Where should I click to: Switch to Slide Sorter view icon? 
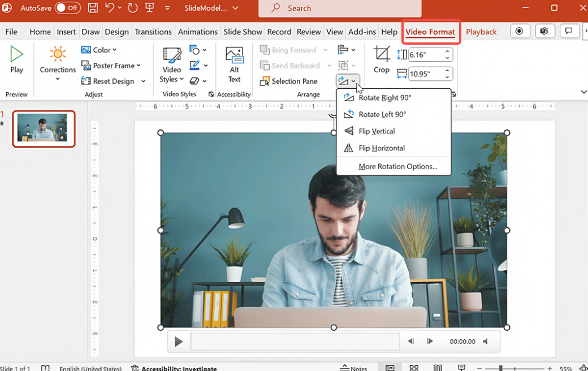(414, 367)
